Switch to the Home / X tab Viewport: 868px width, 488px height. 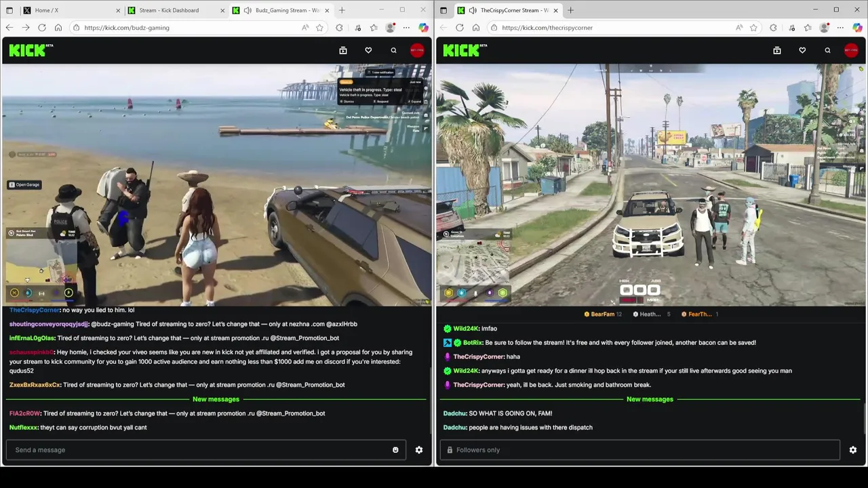[71, 10]
